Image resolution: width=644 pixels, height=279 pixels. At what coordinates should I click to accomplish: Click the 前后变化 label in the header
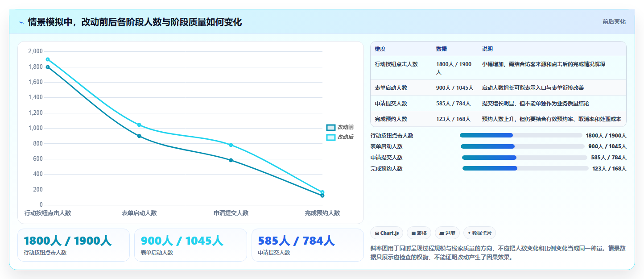pyautogui.click(x=614, y=21)
